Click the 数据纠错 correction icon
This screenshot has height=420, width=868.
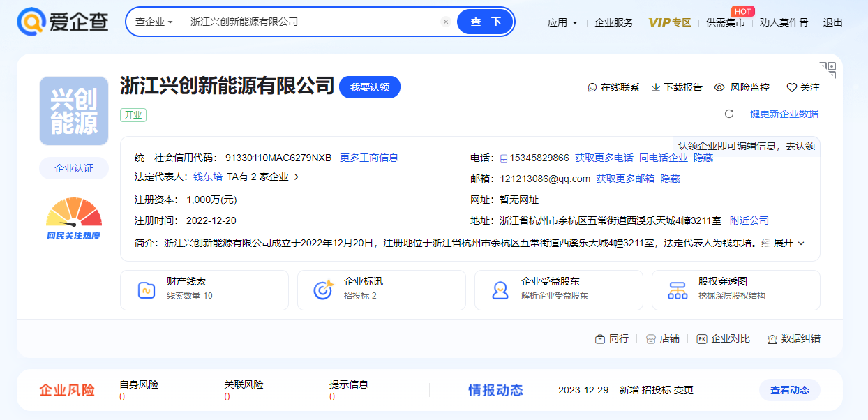tap(772, 339)
